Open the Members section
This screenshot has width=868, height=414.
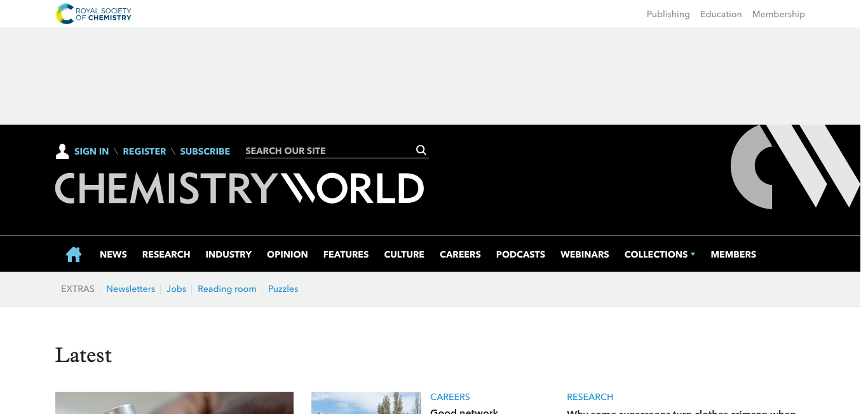(x=733, y=254)
